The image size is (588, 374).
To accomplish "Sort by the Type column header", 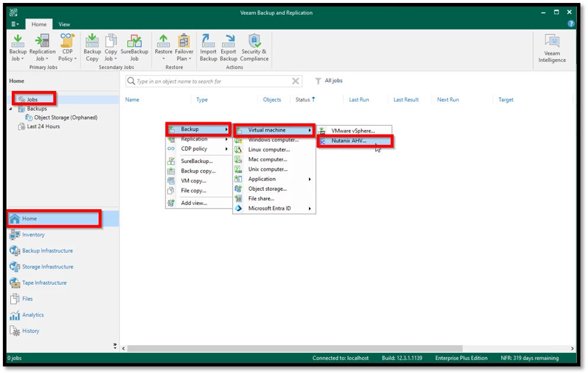I will point(202,100).
